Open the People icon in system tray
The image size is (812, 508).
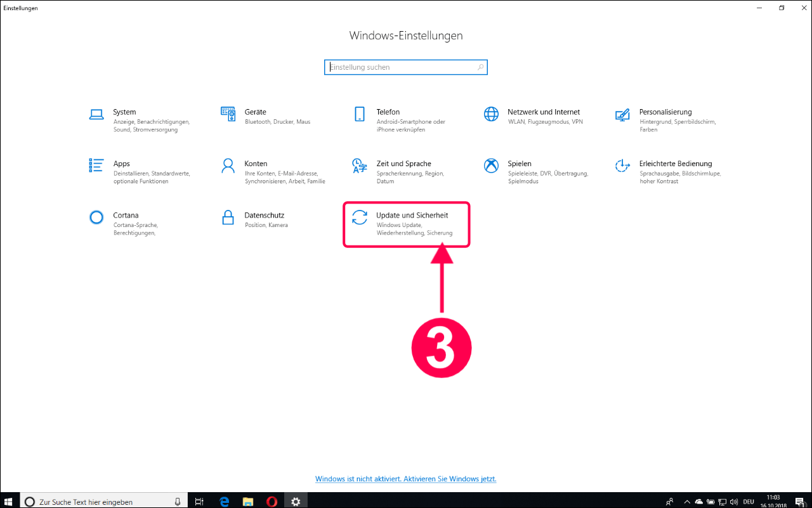669,502
